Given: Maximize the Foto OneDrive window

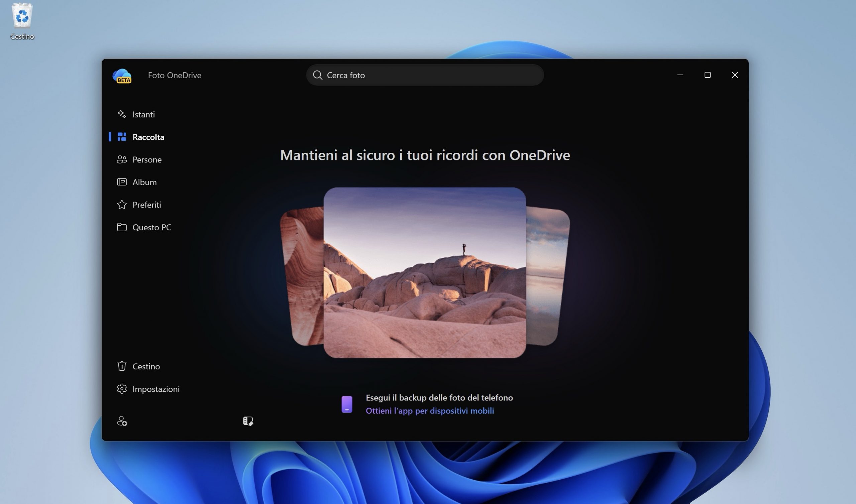Looking at the screenshot, I should coord(708,75).
